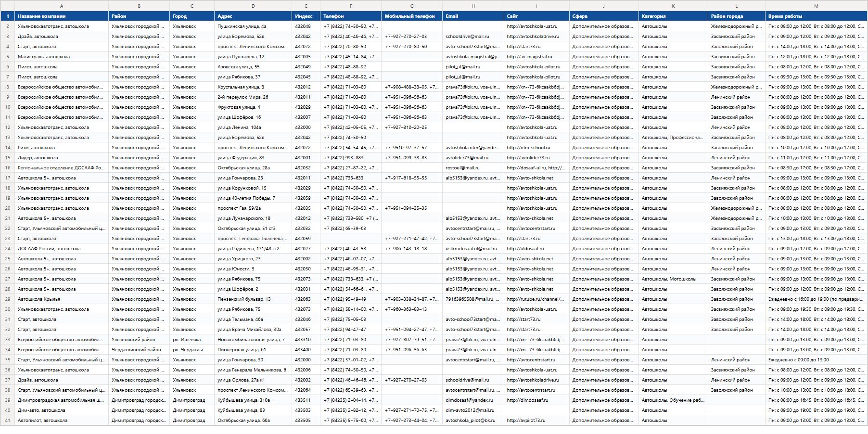
Task: Select mobile number +7–906–143–18–18
Action: (412, 249)
